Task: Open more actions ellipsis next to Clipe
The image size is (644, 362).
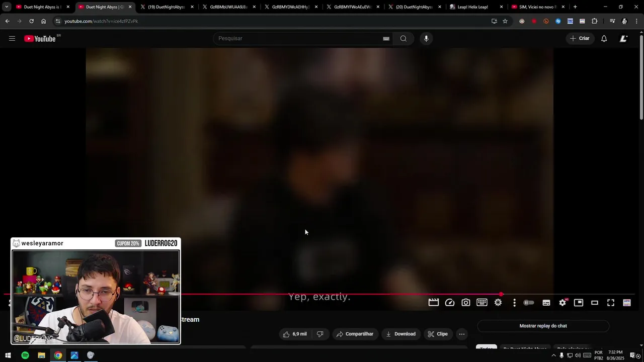Action: [462, 334]
